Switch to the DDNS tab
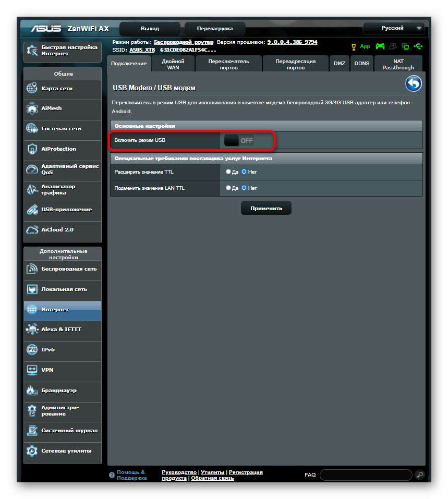The image size is (448, 499). click(x=361, y=64)
